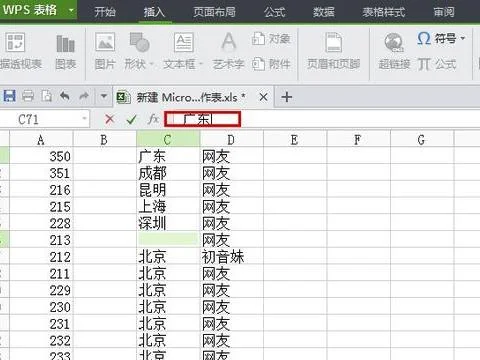Select column D header
Viewport: 480px width, 360px height.
point(231,139)
